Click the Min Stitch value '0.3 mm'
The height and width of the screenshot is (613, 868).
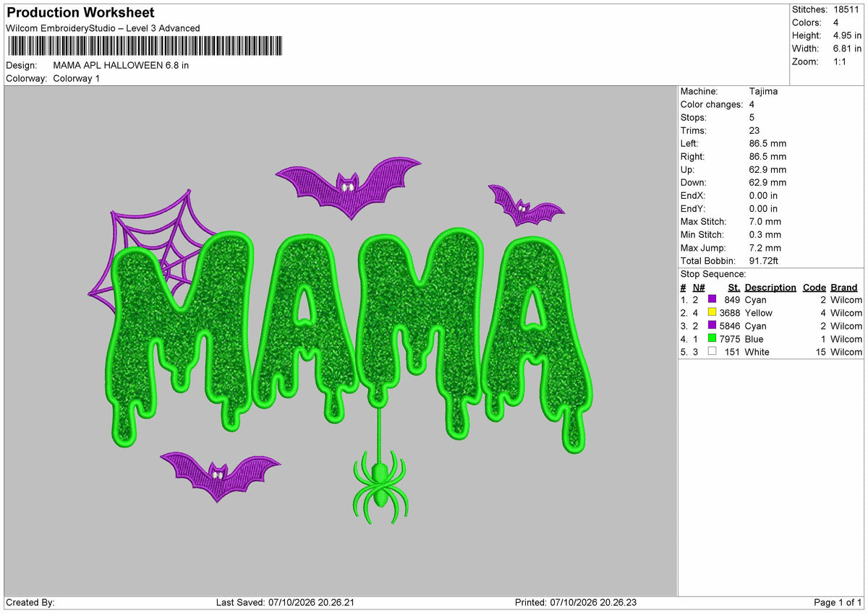(765, 235)
